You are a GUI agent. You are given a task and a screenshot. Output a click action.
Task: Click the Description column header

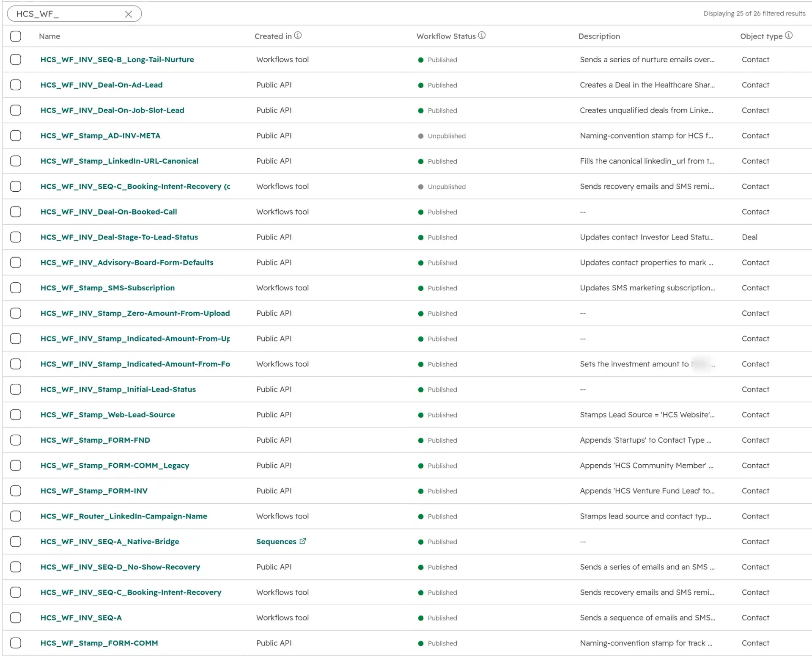tap(599, 36)
